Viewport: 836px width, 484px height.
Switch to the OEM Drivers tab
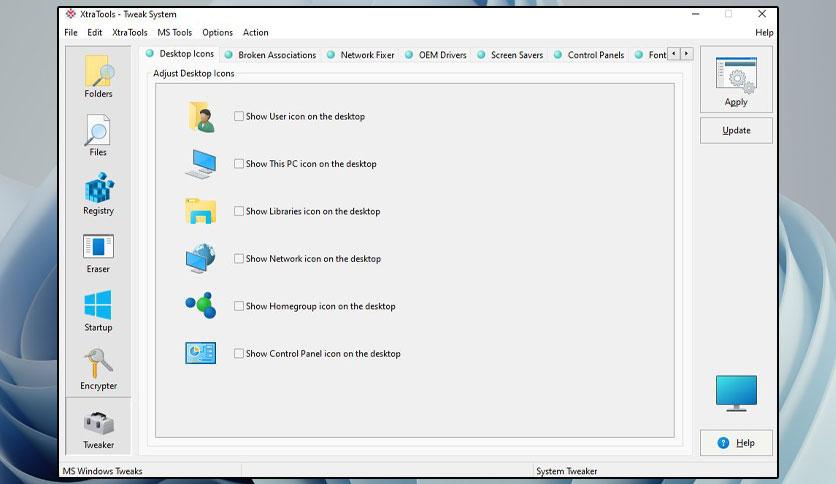pos(436,55)
